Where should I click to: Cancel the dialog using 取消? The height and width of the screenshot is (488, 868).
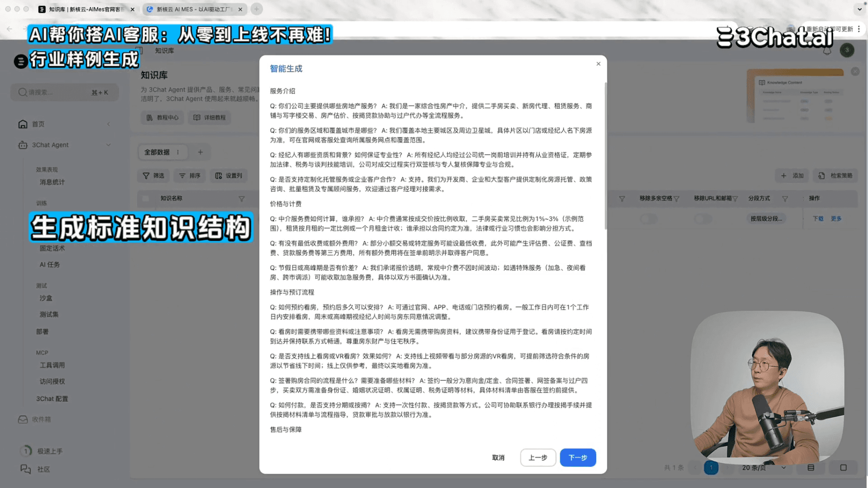(498, 458)
